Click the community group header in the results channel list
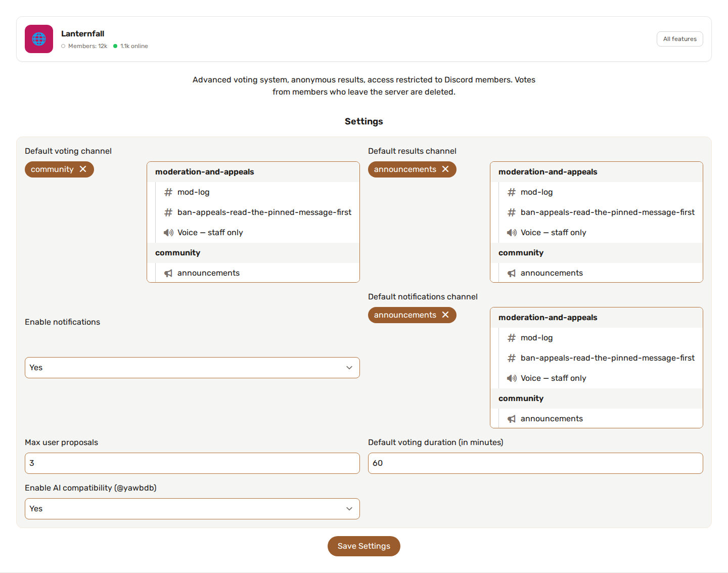This screenshot has height=573, width=728. (x=597, y=253)
